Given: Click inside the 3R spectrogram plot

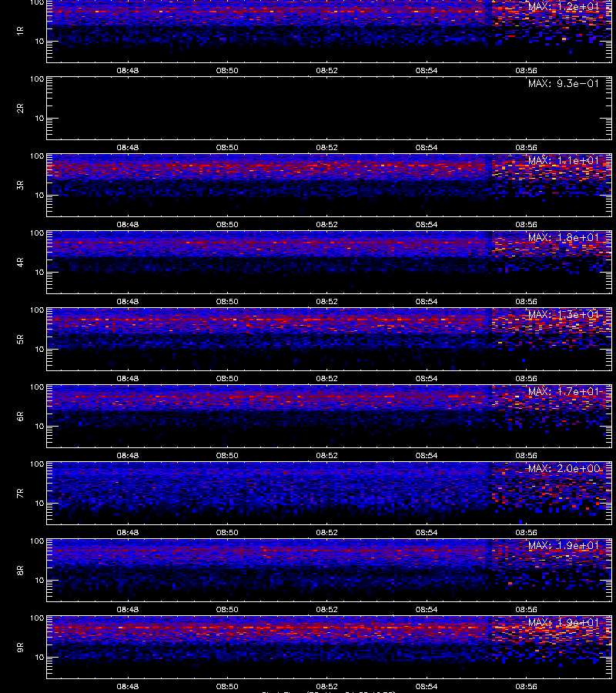Looking at the screenshot, I should click(x=330, y=185).
